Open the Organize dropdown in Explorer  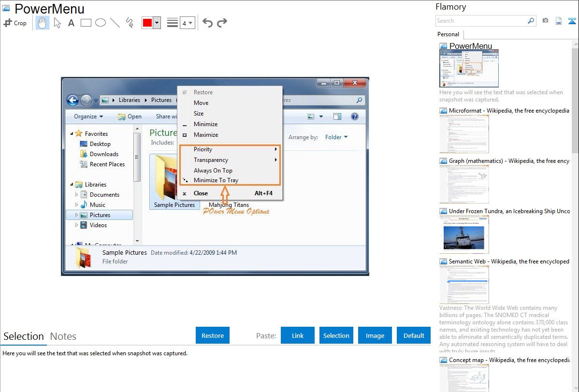(88, 116)
